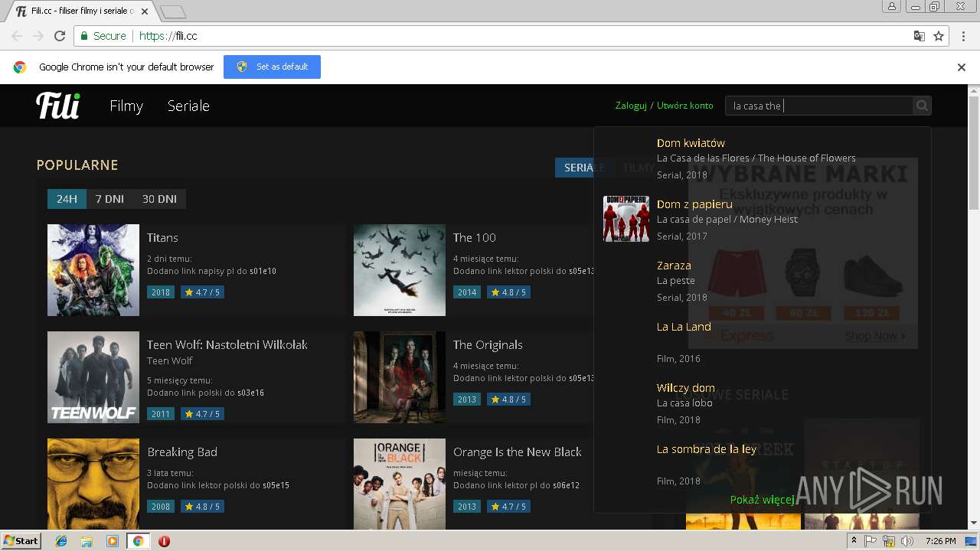
Task: Open Chrome's three-dot menu
Action: click(962, 36)
